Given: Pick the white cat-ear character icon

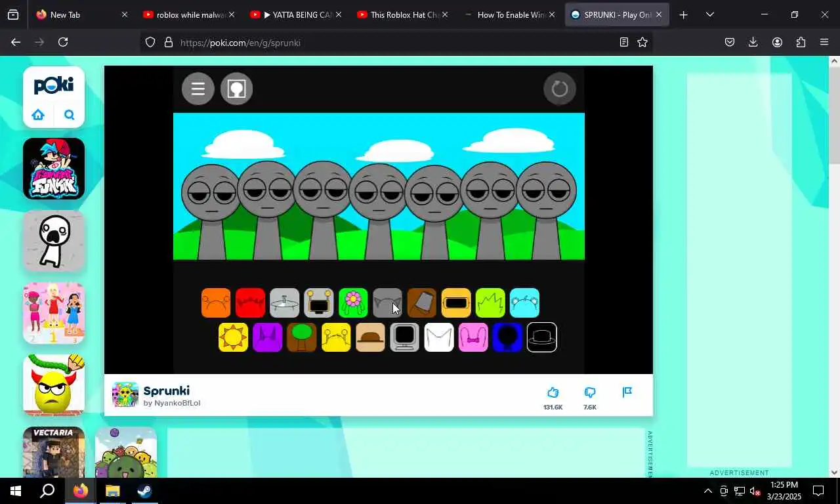Looking at the screenshot, I should (x=439, y=337).
